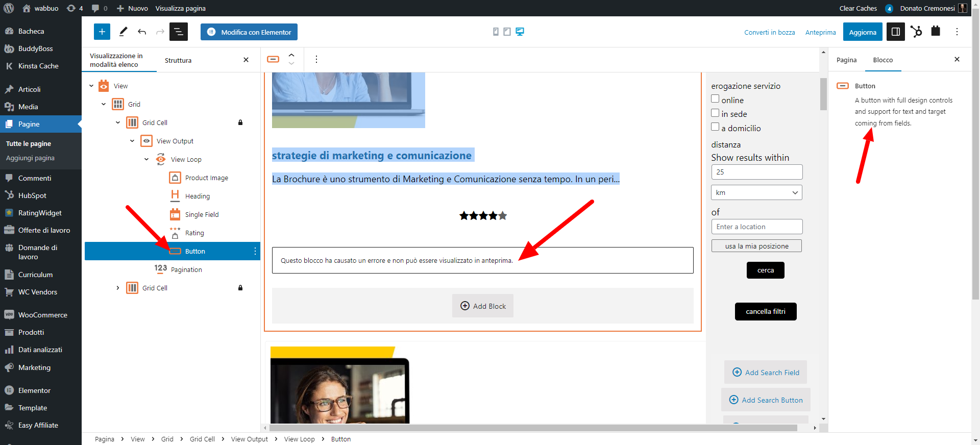Collapse the View Output tree item
The width and height of the screenshot is (980, 445).
tap(132, 141)
